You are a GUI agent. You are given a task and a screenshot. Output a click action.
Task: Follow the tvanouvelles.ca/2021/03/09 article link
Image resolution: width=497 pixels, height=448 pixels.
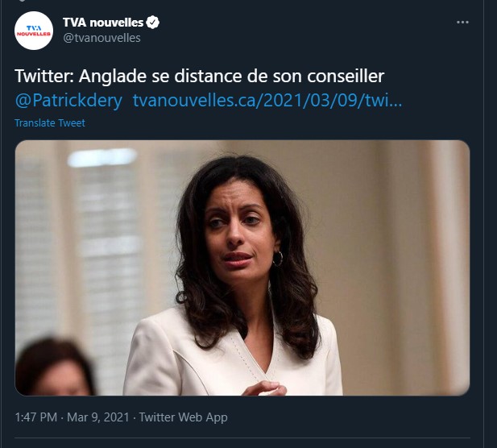pyautogui.click(x=267, y=101)
